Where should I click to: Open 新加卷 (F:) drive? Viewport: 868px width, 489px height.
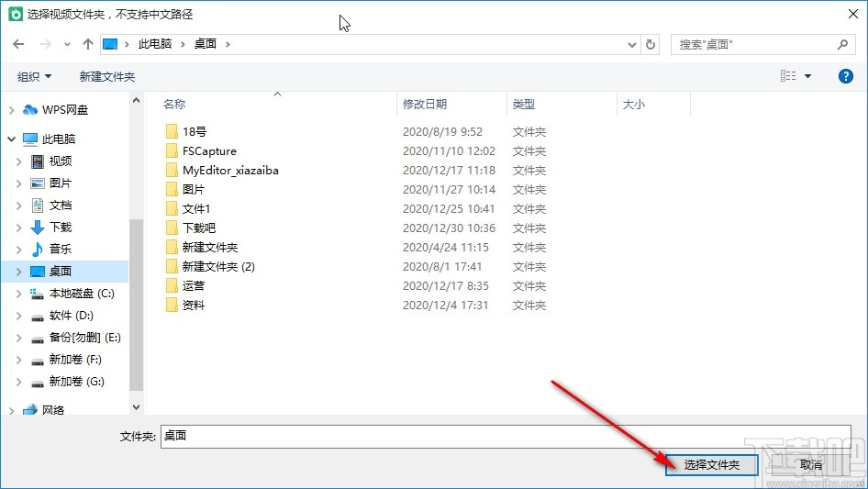pos(75,360)
